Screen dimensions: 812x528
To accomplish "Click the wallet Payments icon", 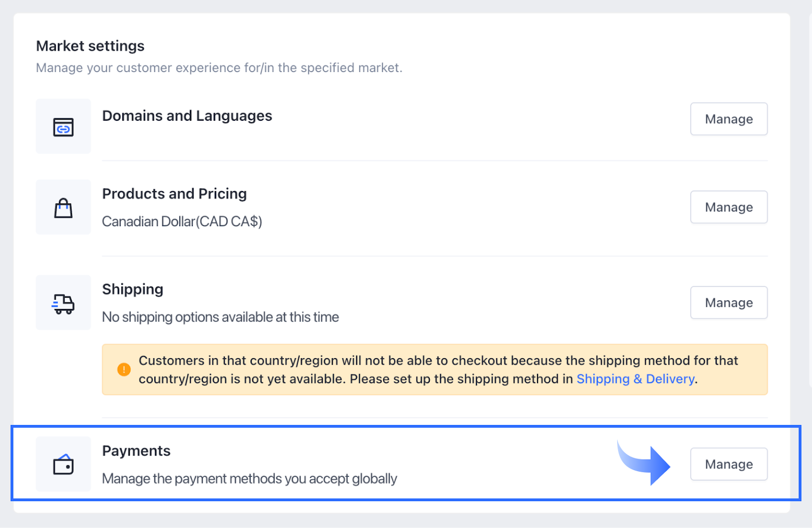I will [x=63, y=464].
